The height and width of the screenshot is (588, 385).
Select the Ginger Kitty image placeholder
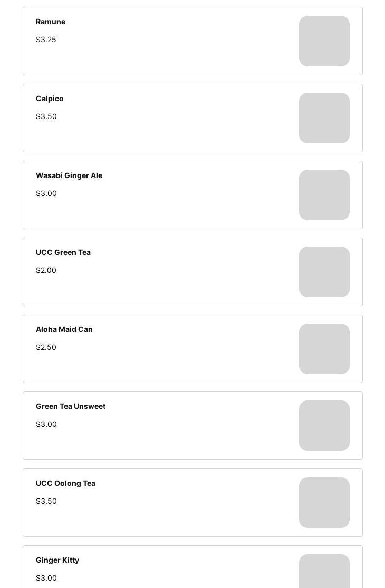tap(324, 572)
